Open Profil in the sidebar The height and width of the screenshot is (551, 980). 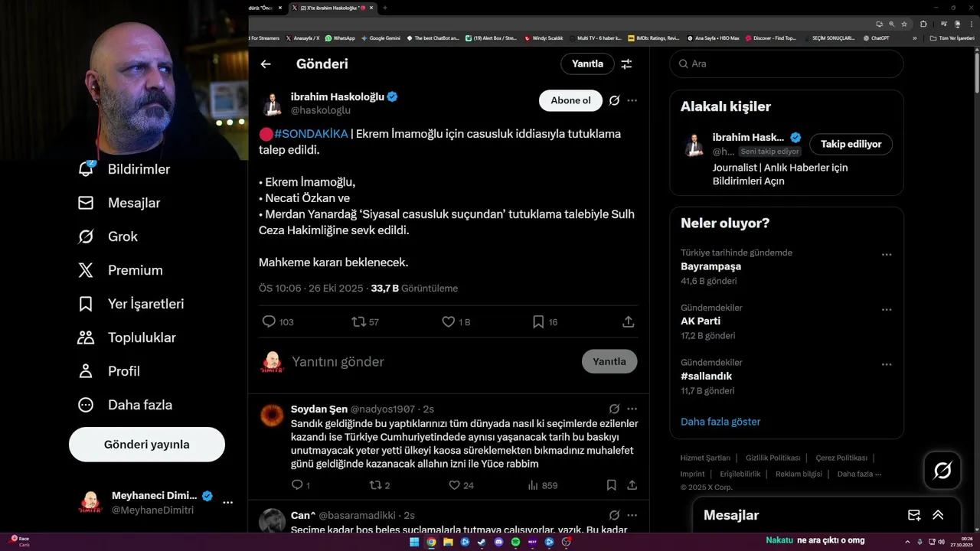[109, 371]
